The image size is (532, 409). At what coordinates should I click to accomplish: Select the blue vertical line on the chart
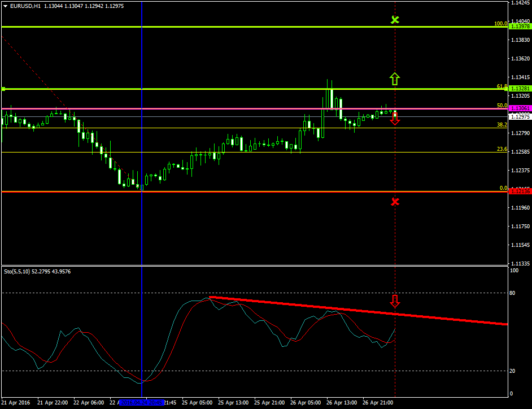(x=141, y=169)
